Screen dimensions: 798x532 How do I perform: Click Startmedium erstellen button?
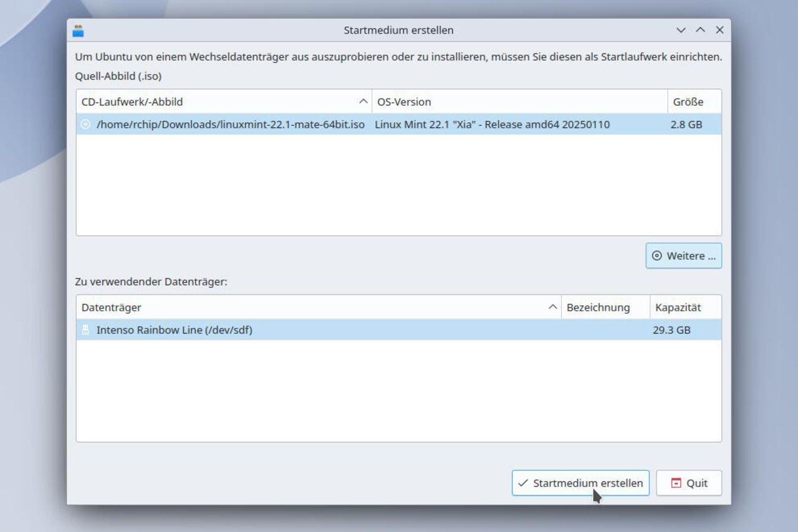click(580, 483)
